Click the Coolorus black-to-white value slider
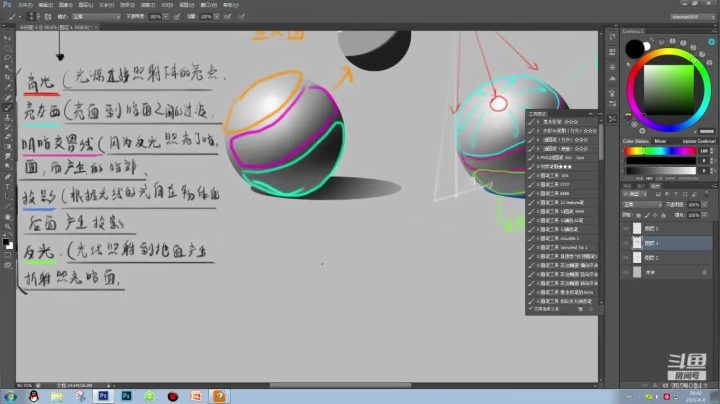This screenshot has width=720, height=404. coord(660,170)
